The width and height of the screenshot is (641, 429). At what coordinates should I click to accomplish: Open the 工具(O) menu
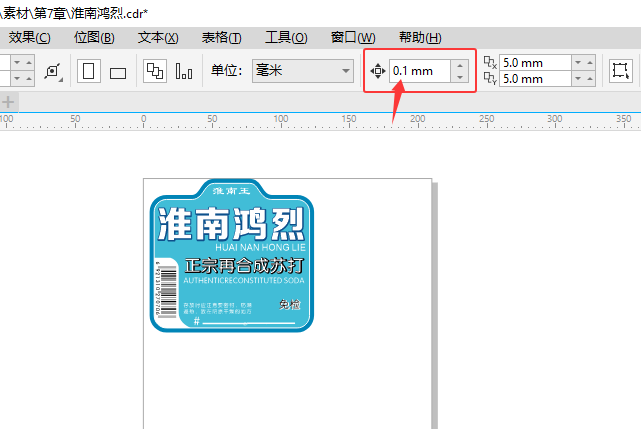tap(286, 38)
